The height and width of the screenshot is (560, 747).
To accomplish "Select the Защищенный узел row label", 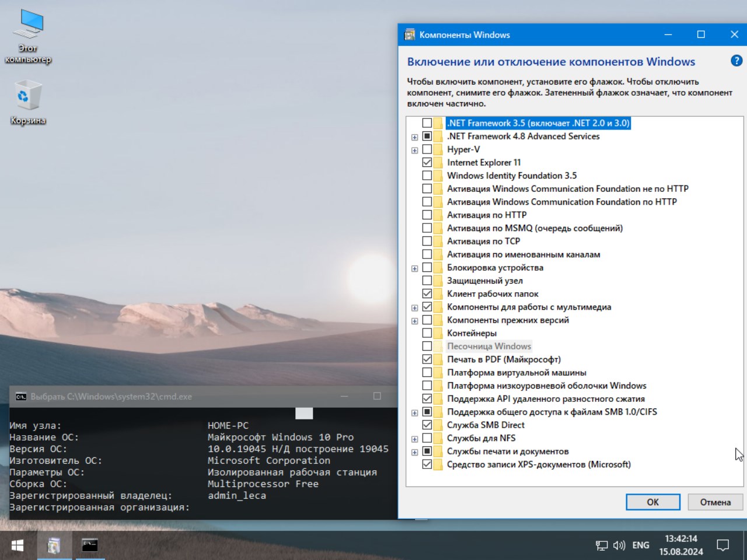I will coord(485,281).
